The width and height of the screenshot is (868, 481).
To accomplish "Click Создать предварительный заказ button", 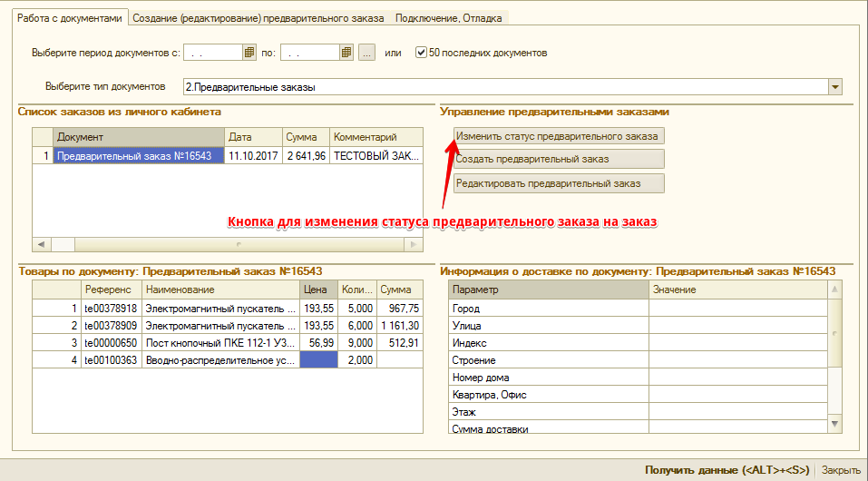I will point(559,159).
